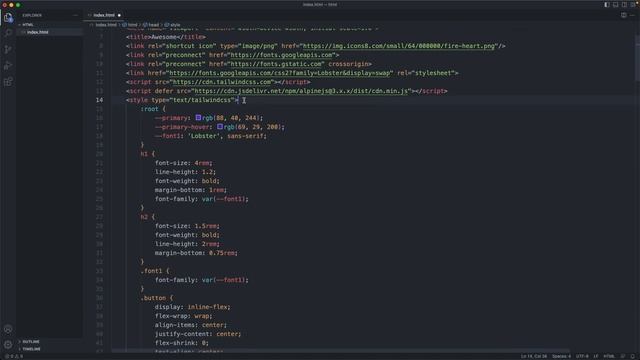This screenshot has height=360, width=640.
Task: Click unsaved dot on index.html tab
Action: [119, 16]
